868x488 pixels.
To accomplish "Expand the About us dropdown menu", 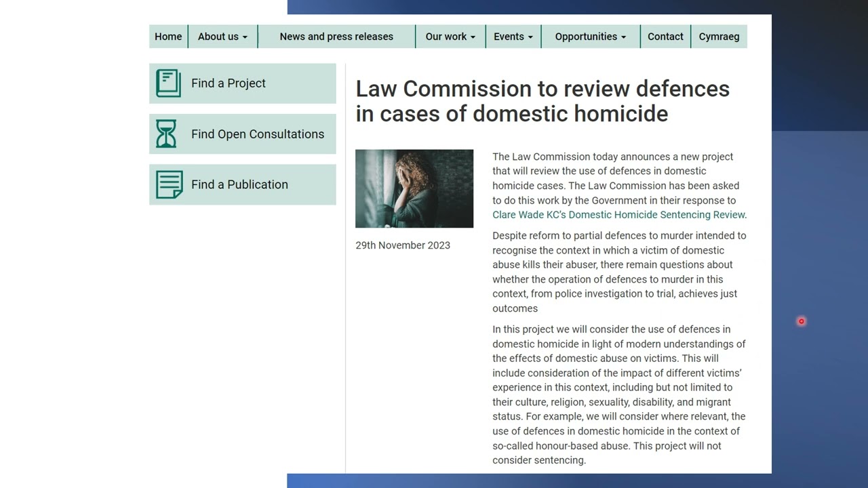I will [222, 37].
